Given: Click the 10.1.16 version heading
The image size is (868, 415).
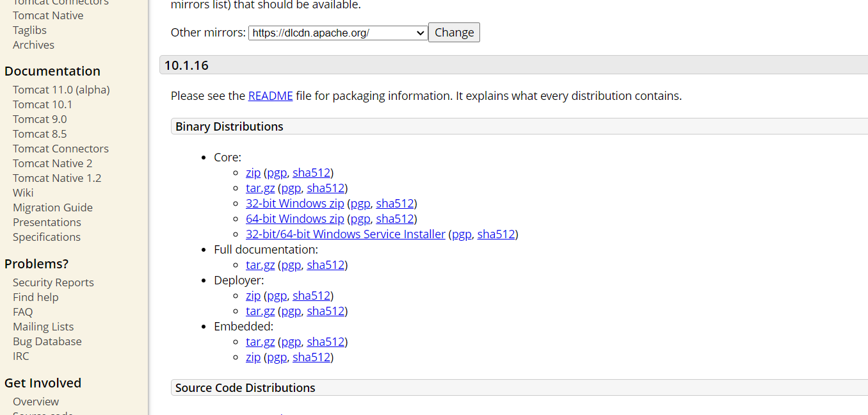Looking at the screenshot, I should click(186, 65).
